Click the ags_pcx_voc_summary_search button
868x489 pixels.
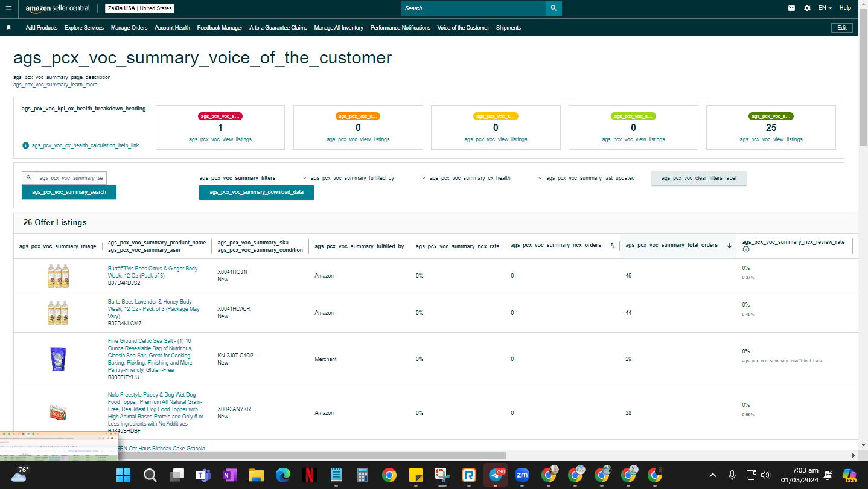69,192
